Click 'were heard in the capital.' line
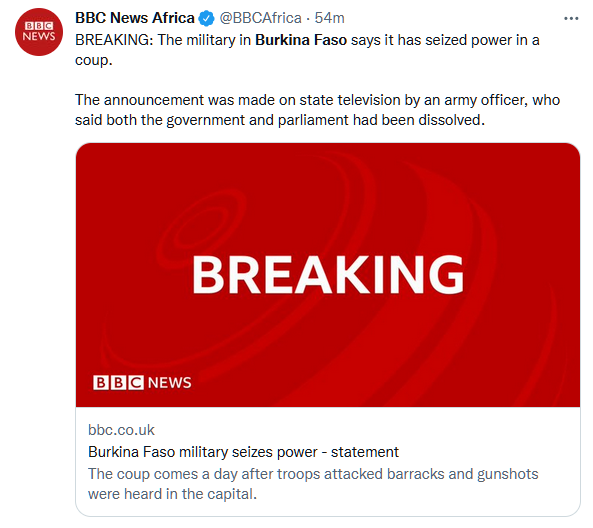 pos(172,494)
